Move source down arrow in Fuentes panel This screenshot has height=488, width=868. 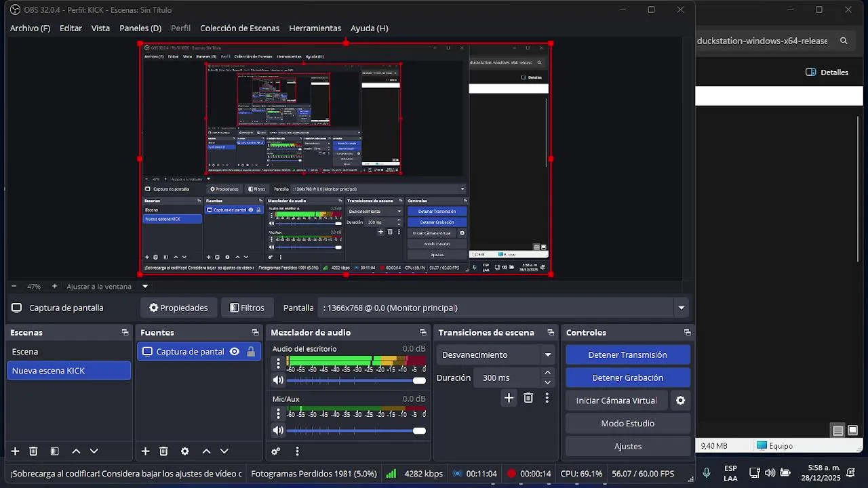coord(224,451)
